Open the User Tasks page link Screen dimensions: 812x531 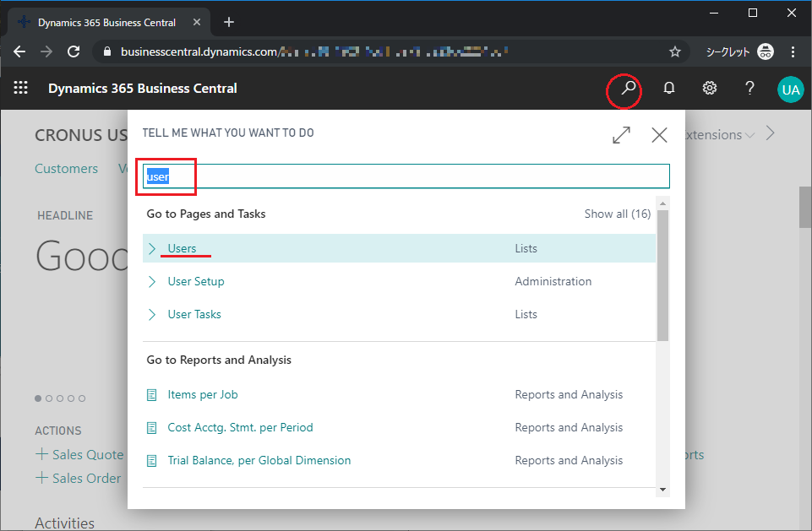(194, 315)
